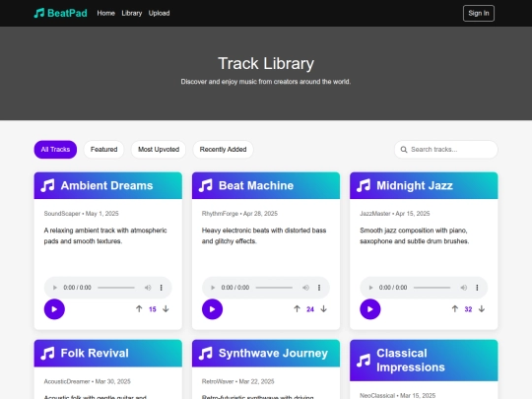Open the Folk Revival track title
532x399 pixels.
click(95, 354)
